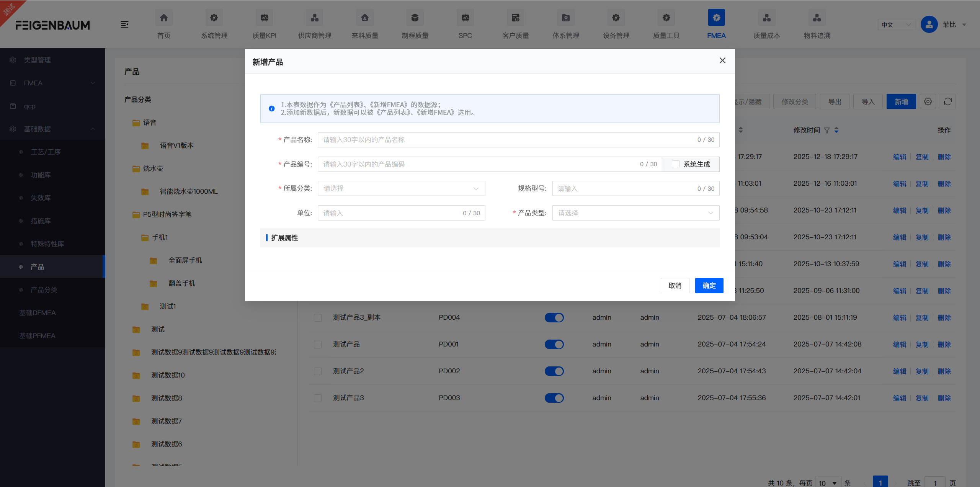Click the highlighted FMEA module icon
980x487 pixels.
(x=716, y=18)
